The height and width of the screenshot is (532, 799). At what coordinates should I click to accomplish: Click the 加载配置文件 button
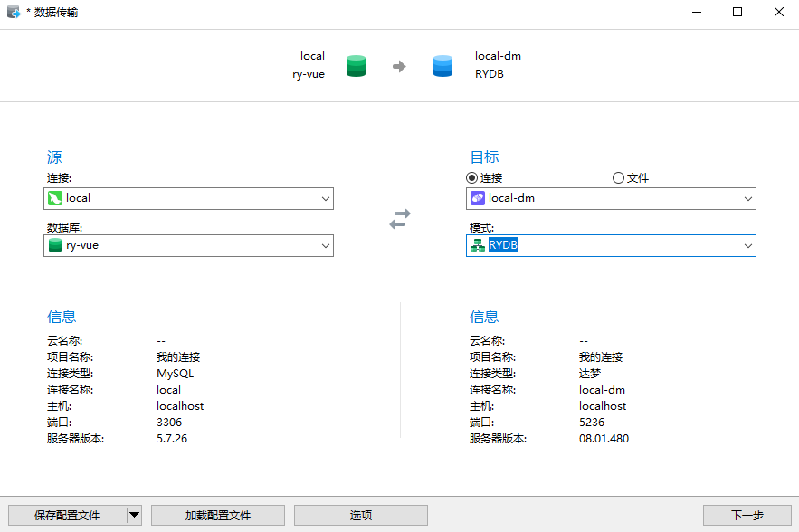(217, 514)
